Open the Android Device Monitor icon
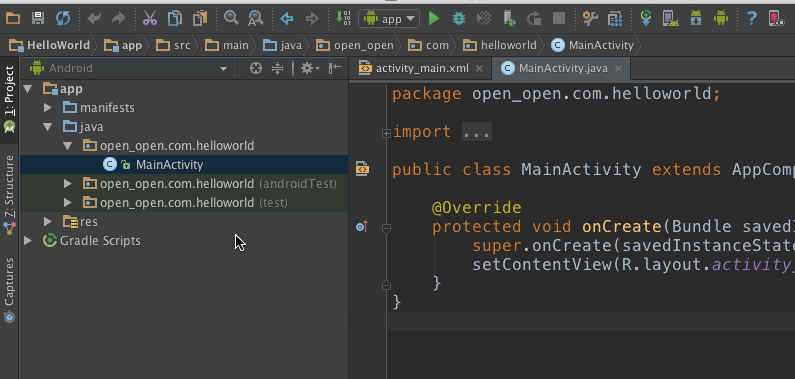Image resolution: width=795 pixels, height=379 pixels. tap(720, 19)
